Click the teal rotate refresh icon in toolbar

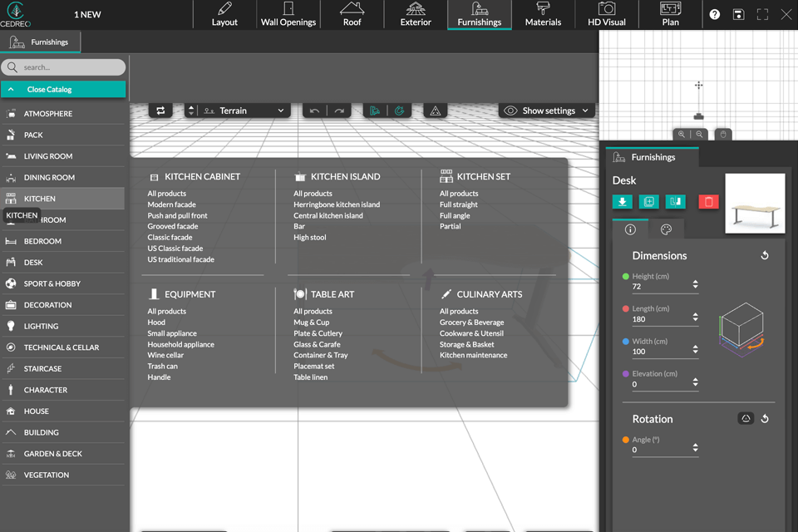tap(400, 111)
